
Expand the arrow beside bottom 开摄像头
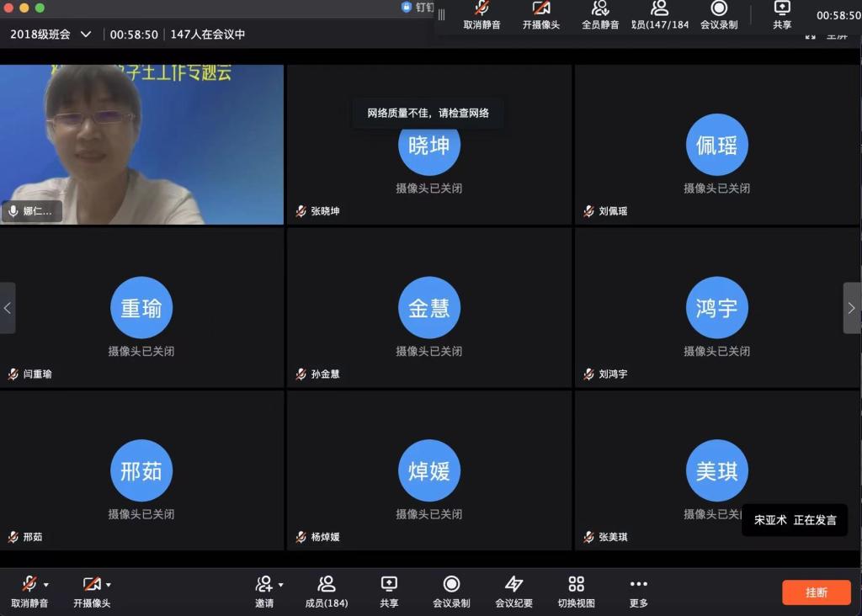pos(109,585)
